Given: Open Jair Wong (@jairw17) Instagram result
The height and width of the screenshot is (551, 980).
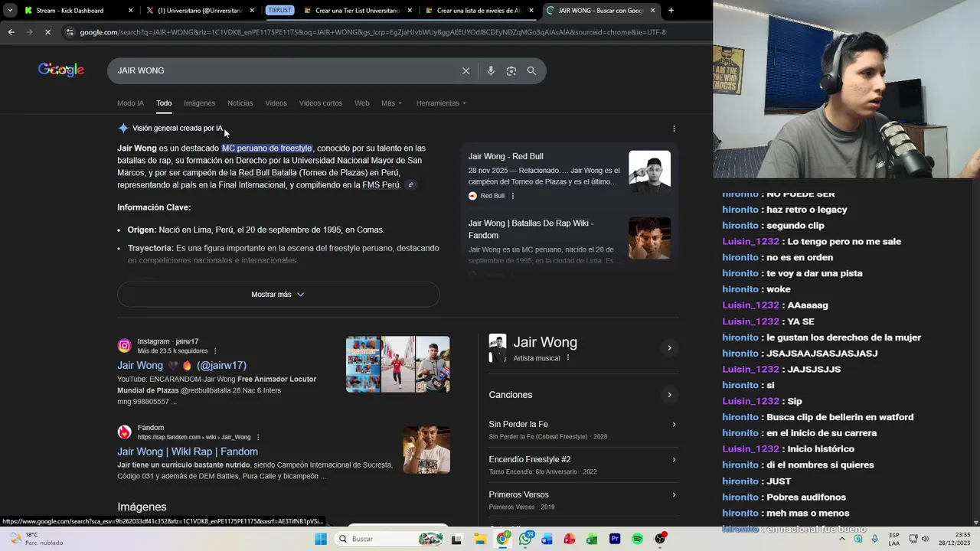Looking at the screenshot, I should coord(181,366).
